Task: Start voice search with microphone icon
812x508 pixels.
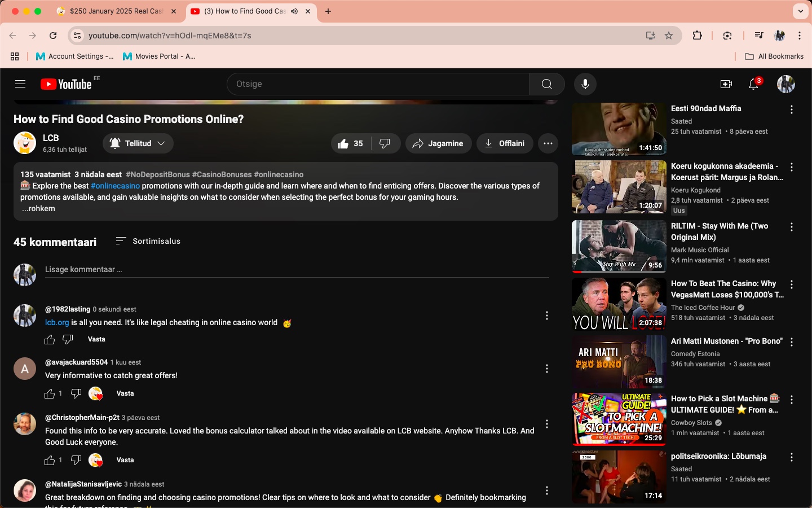Action: pyautogui.click(x=585, y=84)
